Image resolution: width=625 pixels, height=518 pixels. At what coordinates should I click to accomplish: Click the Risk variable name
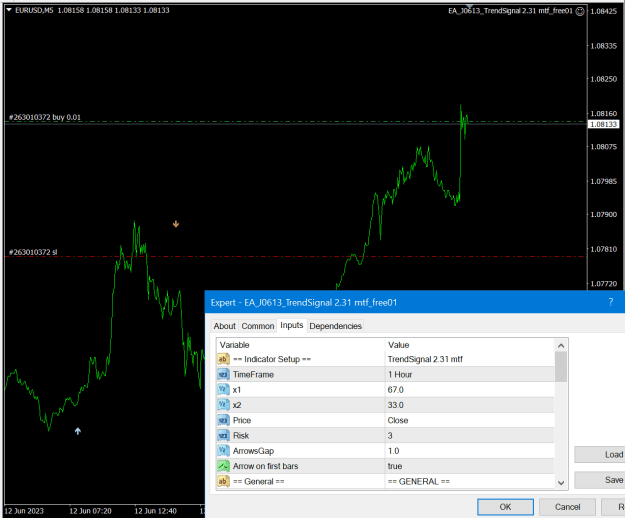241,436
